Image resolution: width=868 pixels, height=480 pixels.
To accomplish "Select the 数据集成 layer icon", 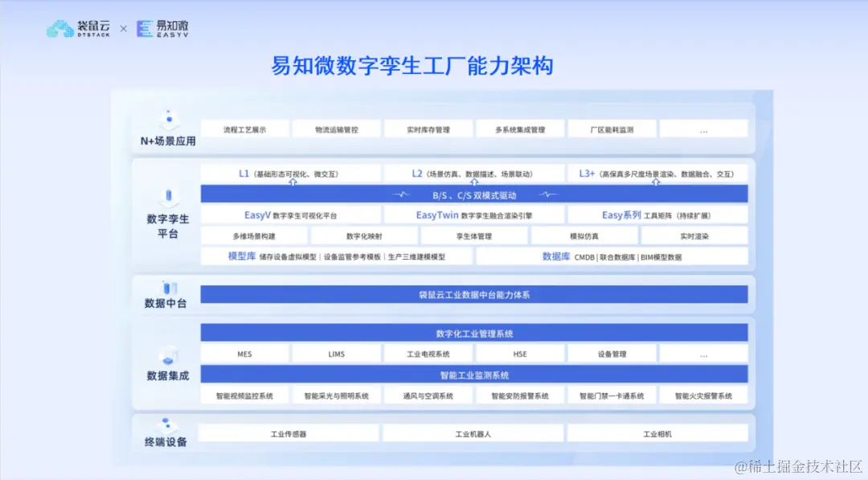I will click(x=168, y=356).
